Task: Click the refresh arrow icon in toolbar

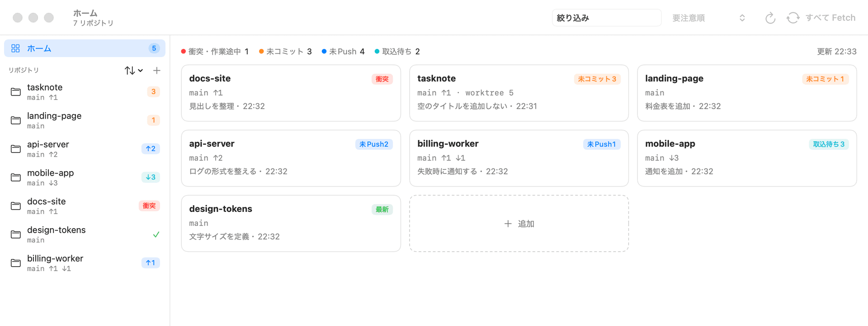Action: [x=770, y=18]
